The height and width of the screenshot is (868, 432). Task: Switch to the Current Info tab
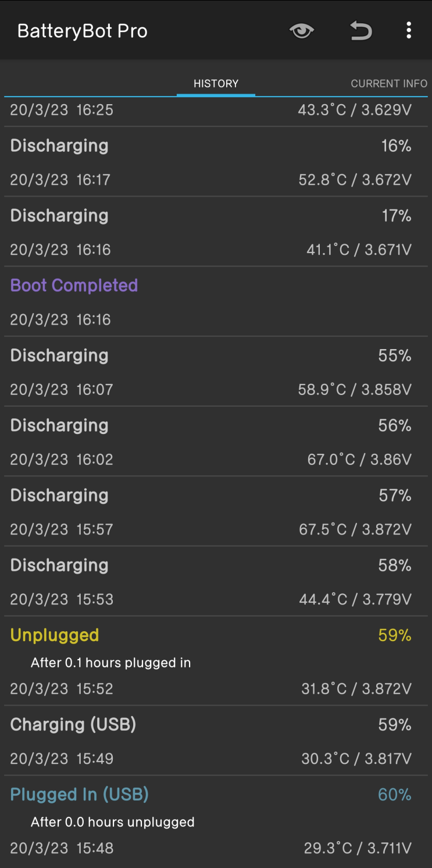click(x=388, y=84)
